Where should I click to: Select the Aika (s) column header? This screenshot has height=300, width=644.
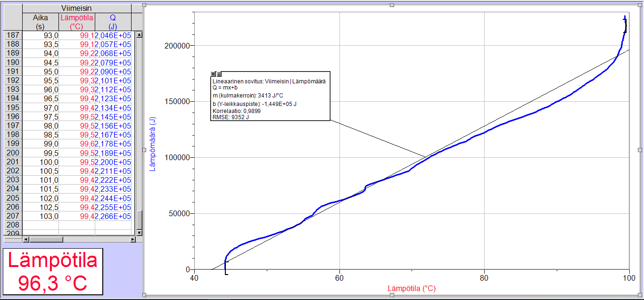click(40, 22)
